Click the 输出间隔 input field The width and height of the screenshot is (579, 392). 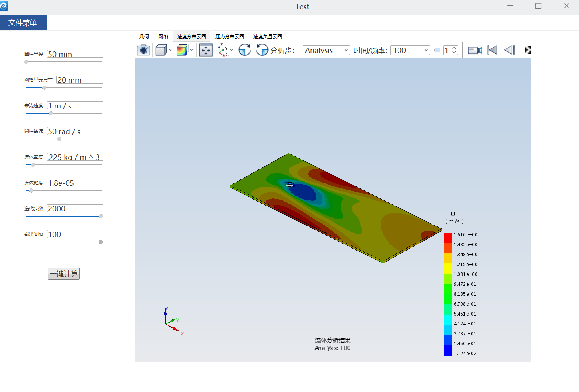click(x=75, y=234)
